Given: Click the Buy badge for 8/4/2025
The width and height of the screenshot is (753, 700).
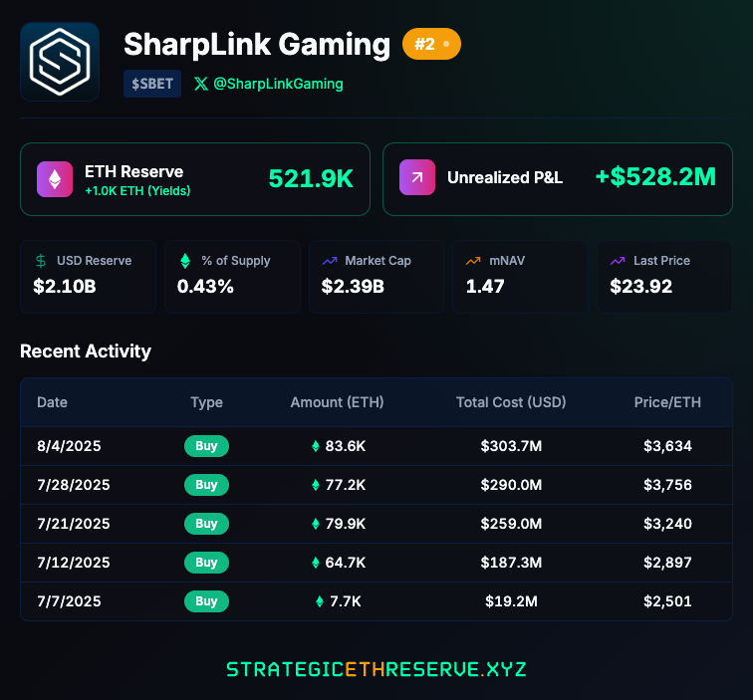Looking at the screenshot, I should [206, 446].
